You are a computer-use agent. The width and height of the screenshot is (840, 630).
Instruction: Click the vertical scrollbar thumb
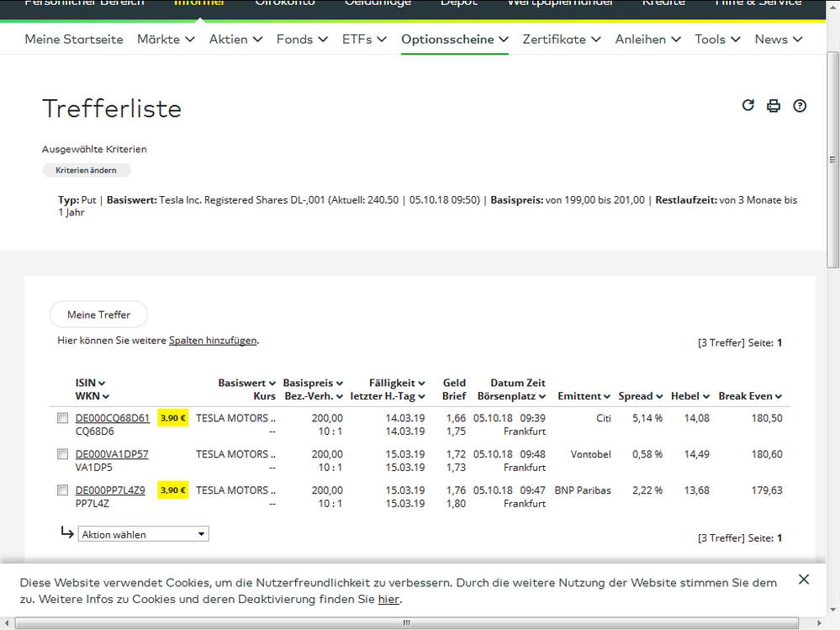[x=832, y=160]
